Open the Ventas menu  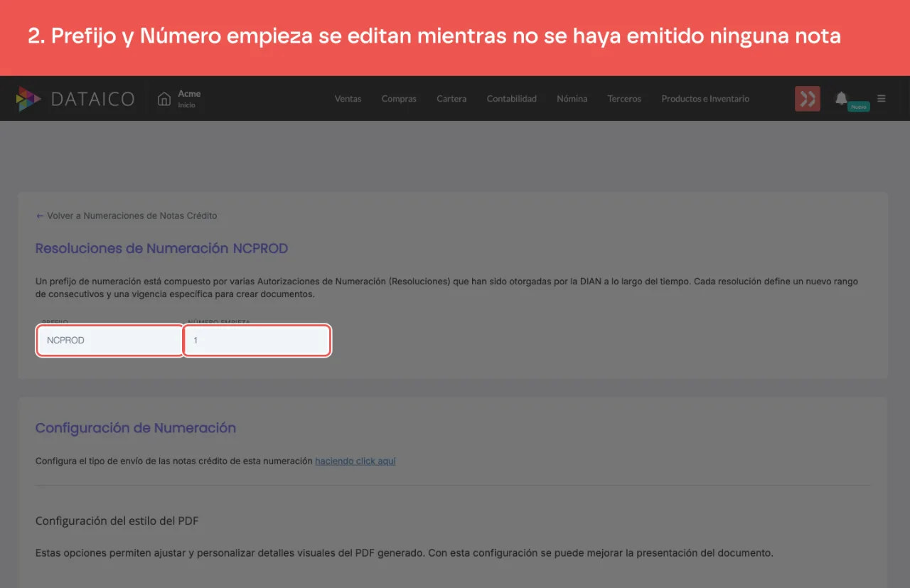click(348, 99)
